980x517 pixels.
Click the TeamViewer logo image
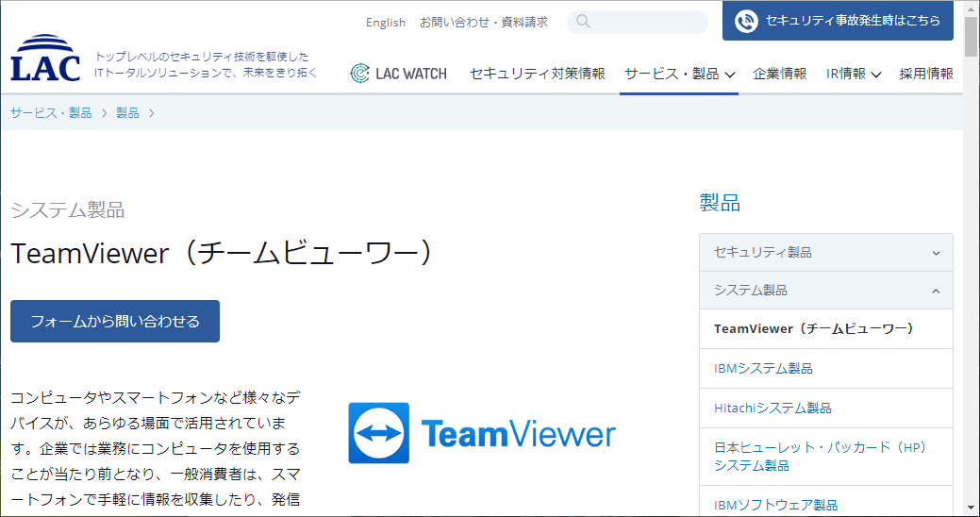pos(482,433)
